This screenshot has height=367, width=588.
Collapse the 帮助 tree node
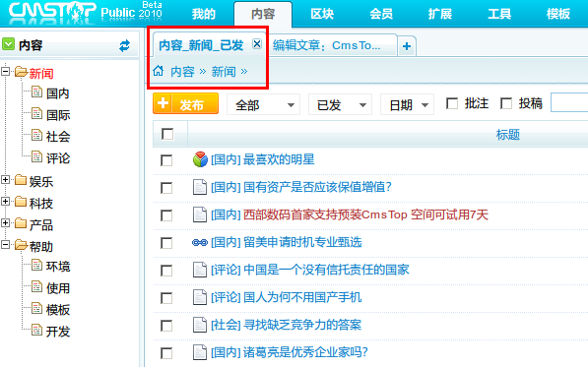pos(5,245)
